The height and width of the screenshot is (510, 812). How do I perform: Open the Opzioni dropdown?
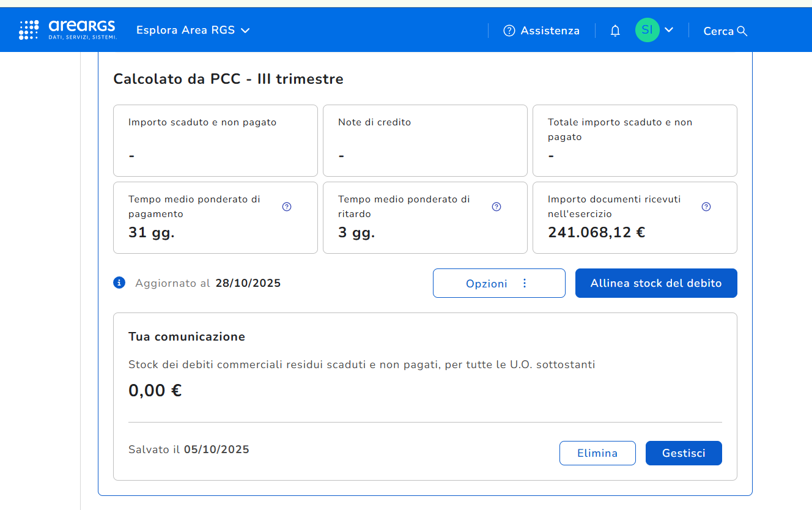coord(498,283)
